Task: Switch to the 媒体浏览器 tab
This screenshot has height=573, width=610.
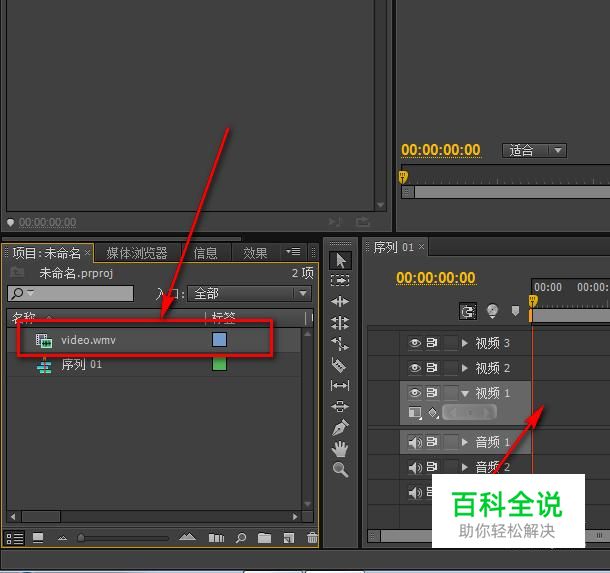Action: 137,253
